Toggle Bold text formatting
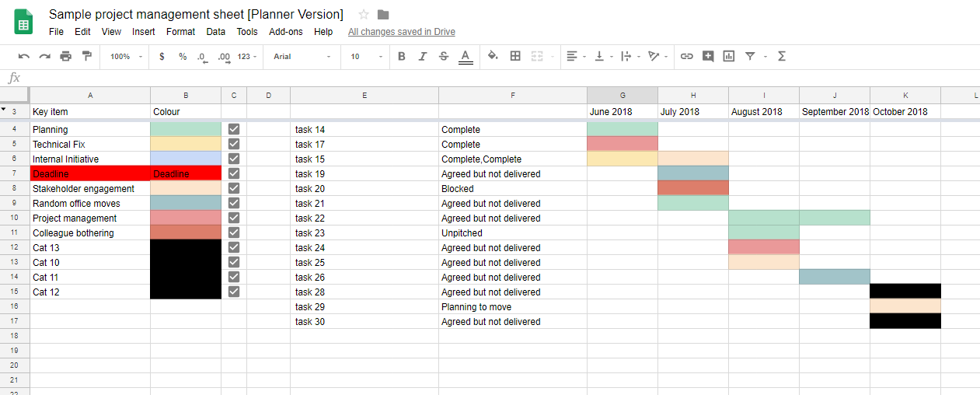Screen dimensions: 980x395 pos(402,56)
